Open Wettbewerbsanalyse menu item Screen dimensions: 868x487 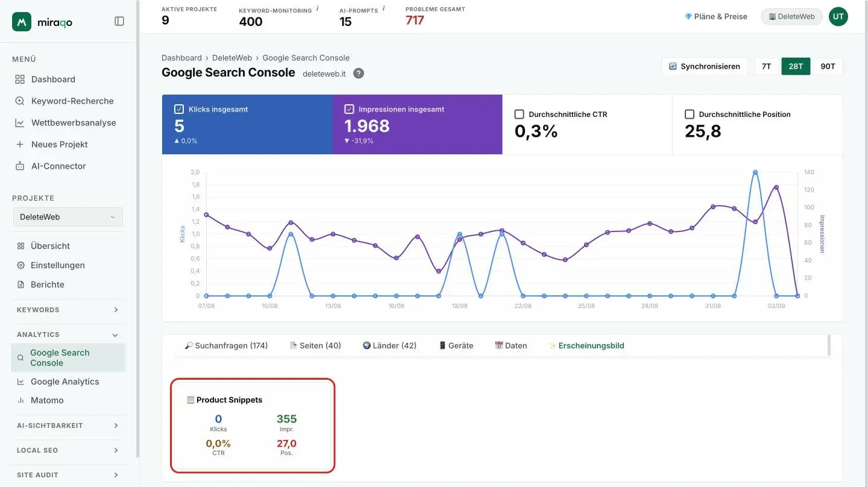coord(68,122)
